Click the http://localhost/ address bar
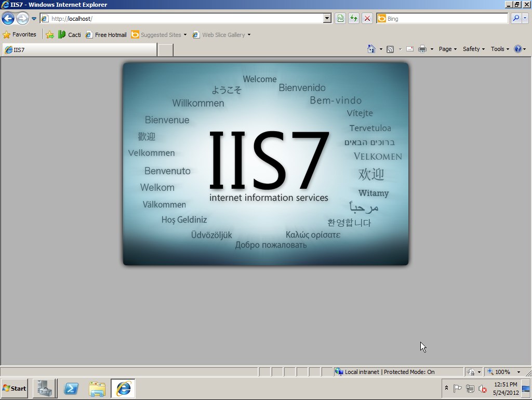Viewport: 532px width, 400px height. click(x=181, y=18)
